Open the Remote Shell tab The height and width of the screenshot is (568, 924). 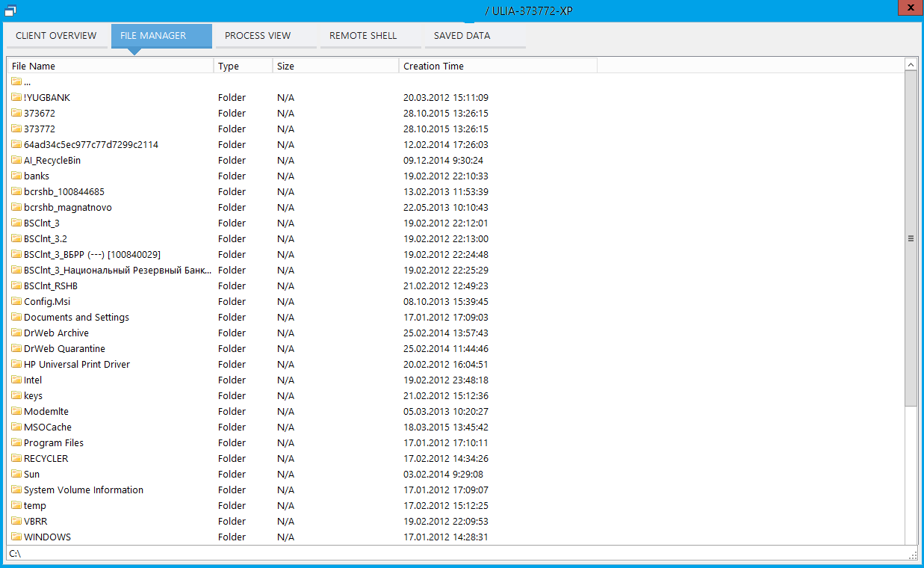coord(370,36)
